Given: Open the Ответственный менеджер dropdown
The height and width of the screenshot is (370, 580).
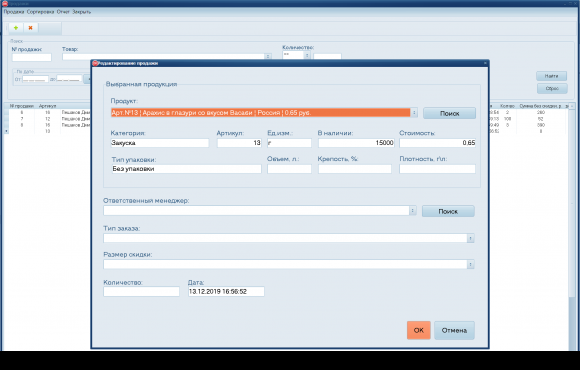Looking at the screenshot, I should click(413, 211).
